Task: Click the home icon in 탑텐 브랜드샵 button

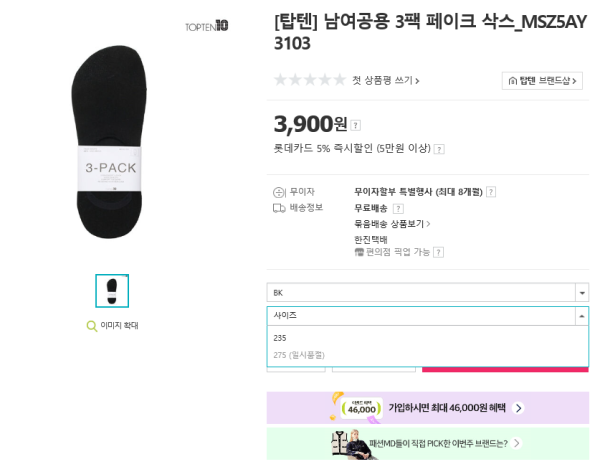Action: click(513, 81)
